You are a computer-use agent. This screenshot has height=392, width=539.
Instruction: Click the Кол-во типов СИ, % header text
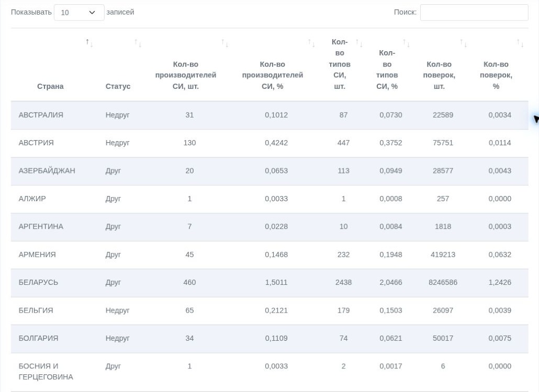(x=387, y=70)
